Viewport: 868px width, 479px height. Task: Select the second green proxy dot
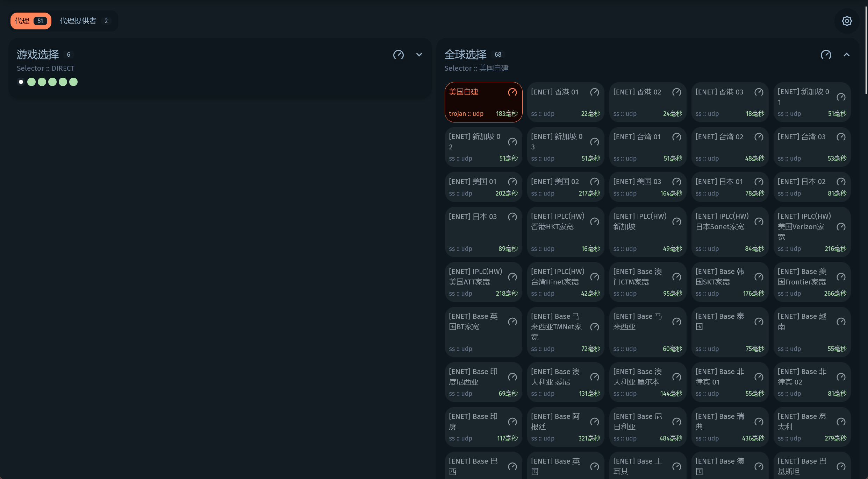[x=42, y=82]
